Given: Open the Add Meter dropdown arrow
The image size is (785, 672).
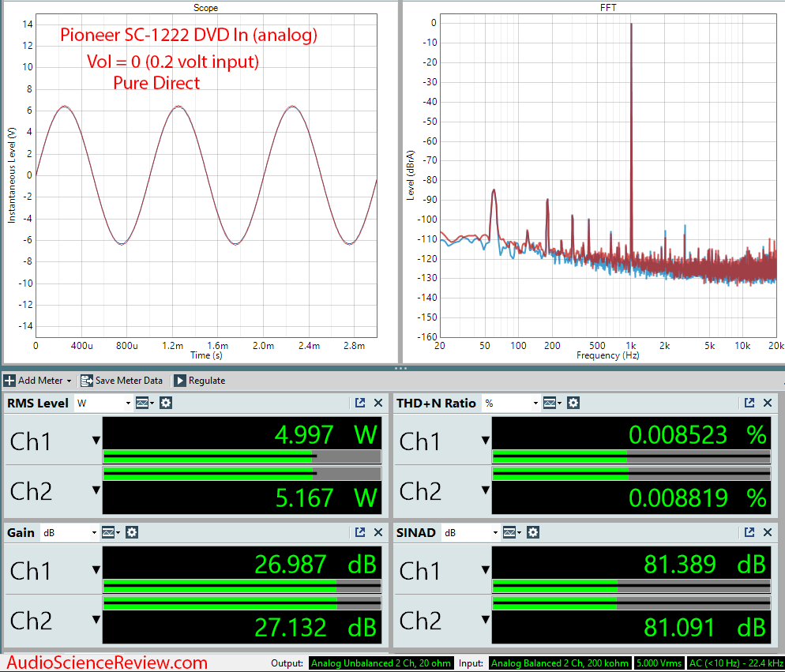Looking at the screenshot, I should (x=69, y=381).
